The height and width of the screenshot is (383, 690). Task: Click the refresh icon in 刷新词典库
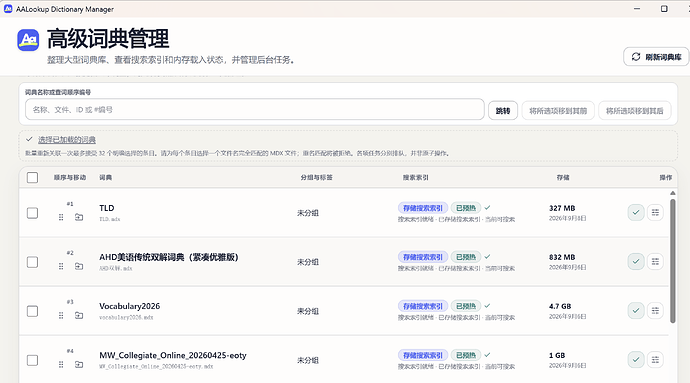tap(636, 57)
